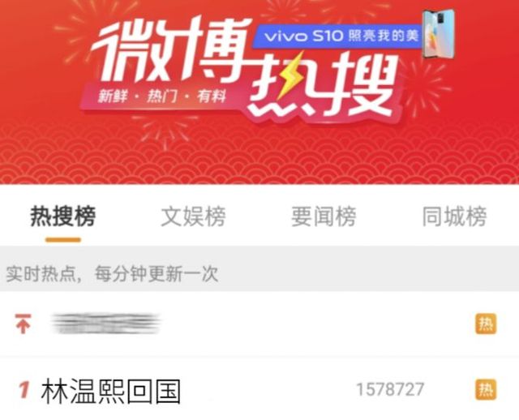Tap the vivo S10 phone image
This screenshot has height=420, width=519.
click(439, 34)
